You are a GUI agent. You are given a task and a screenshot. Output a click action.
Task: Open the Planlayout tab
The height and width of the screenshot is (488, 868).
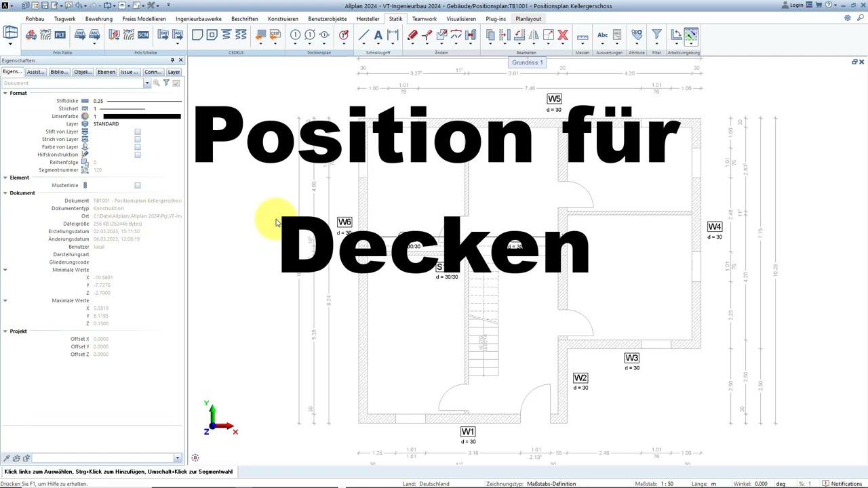[x=528, y=19]
